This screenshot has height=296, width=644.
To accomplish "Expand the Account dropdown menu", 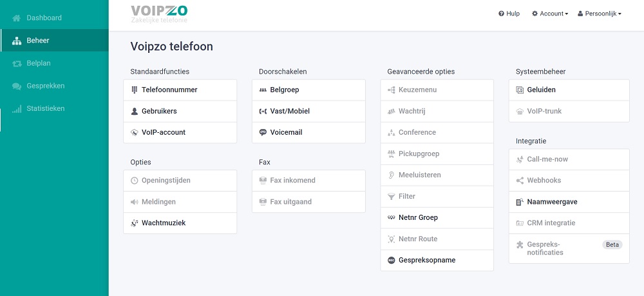I will [550, 14].
